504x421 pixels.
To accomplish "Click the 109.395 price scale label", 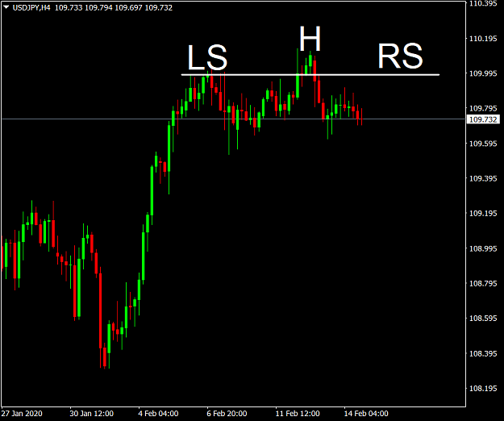I will pos(483,178).
